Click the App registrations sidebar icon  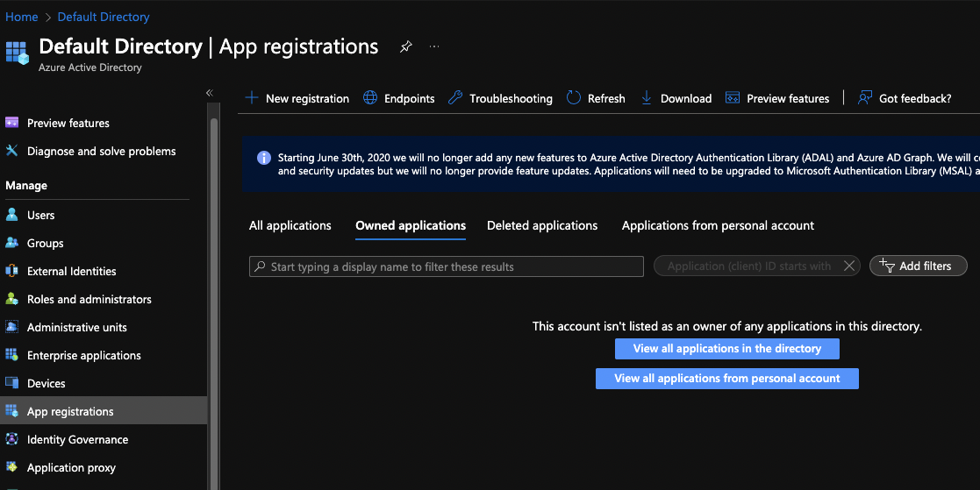click(x=12, y=411)
